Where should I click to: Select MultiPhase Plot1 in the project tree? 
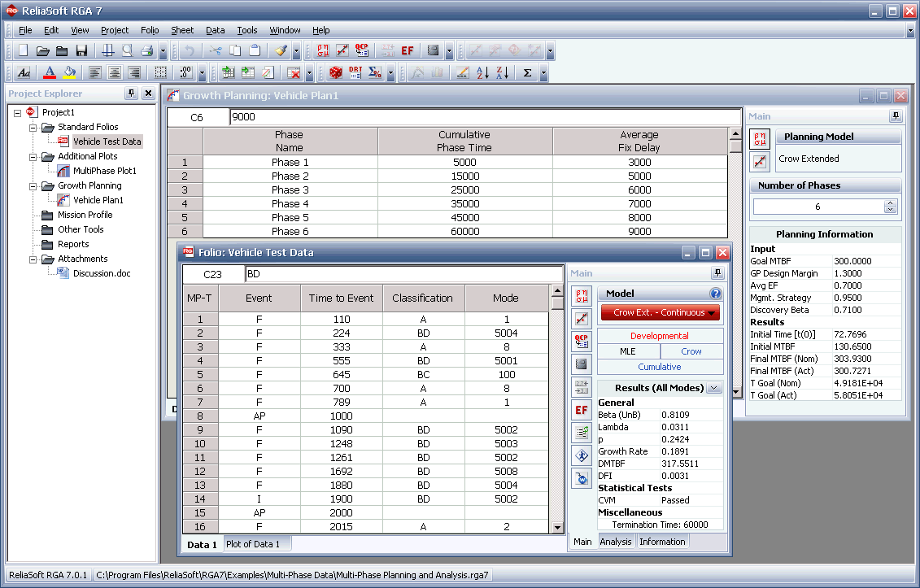pyautogui.click(x=104, y=171)
